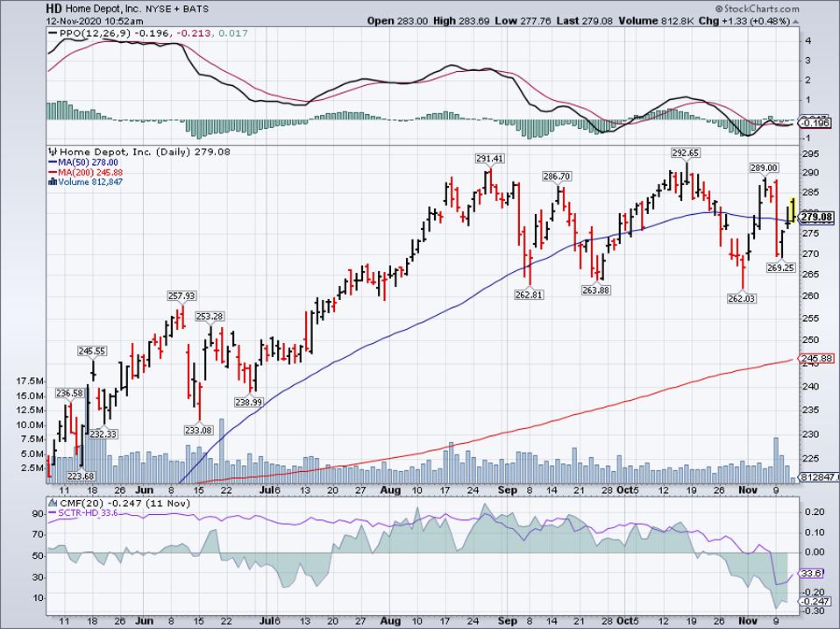Click the 263.88 low price label
The image size is (840, 629).
595,289
